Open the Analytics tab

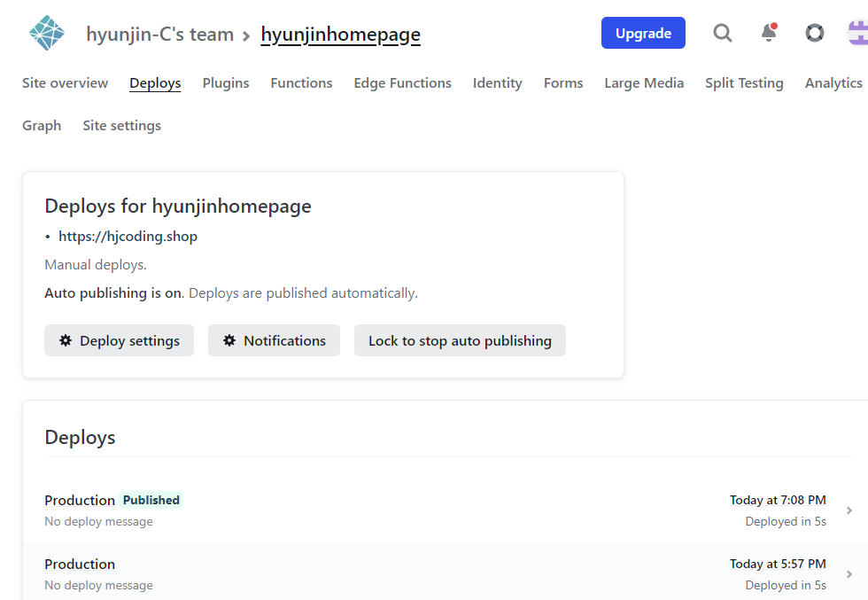tap(833, 83)
